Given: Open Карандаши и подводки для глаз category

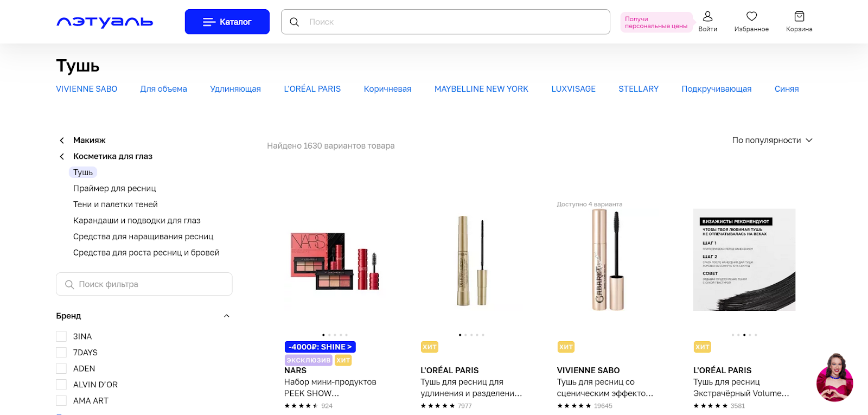Looking at the screenshot, I should tap(137, 221).
